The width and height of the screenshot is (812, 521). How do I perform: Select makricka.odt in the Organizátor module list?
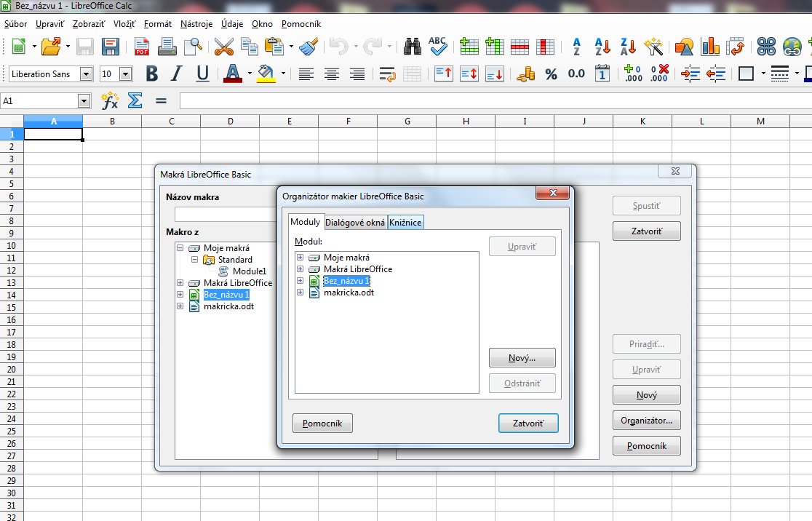pos(349,292)
